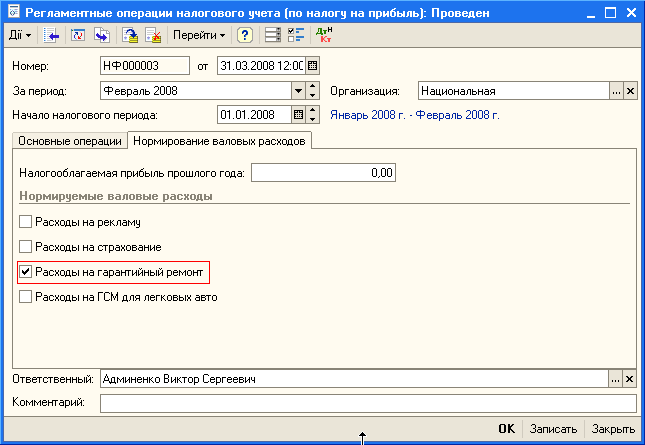Switch to Основные операции tab
645x445 pixels.
(70, 142)
